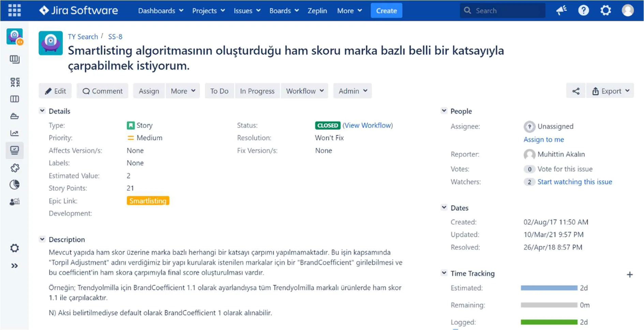
Task: Click the Jira Software logo
Action: click(x=78, y=11)
